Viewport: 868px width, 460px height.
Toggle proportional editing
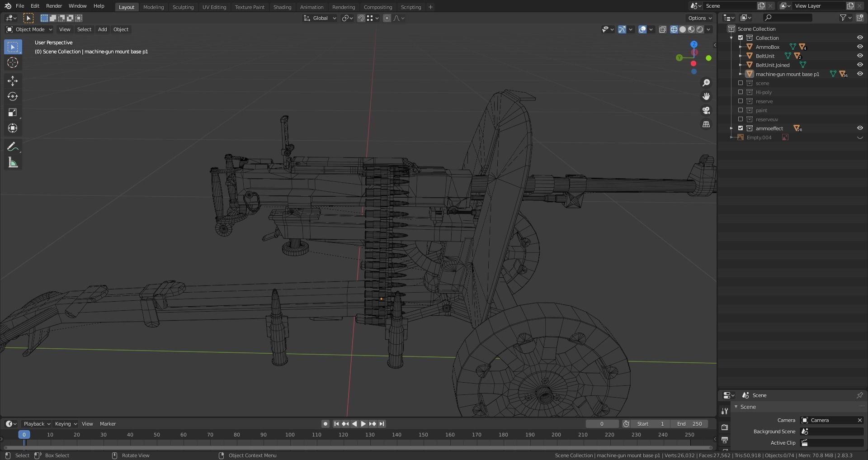tap(387, 18)
